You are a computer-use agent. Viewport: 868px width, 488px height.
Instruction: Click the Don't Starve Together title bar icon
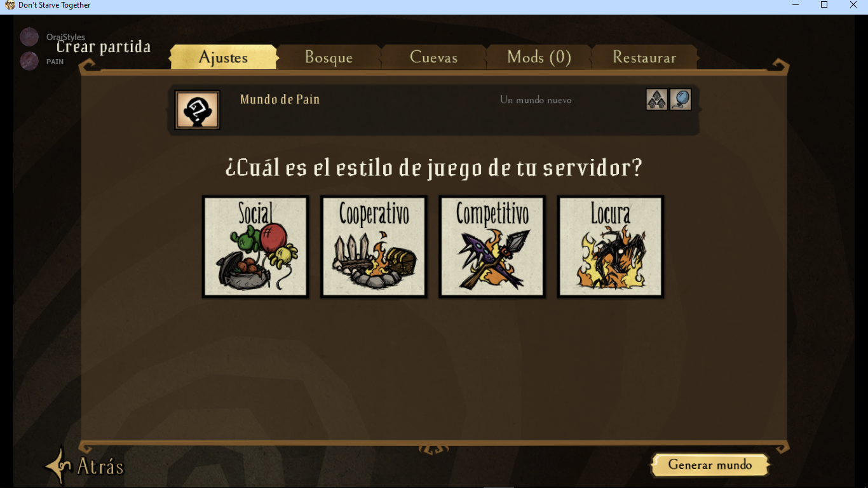[10, 5]
